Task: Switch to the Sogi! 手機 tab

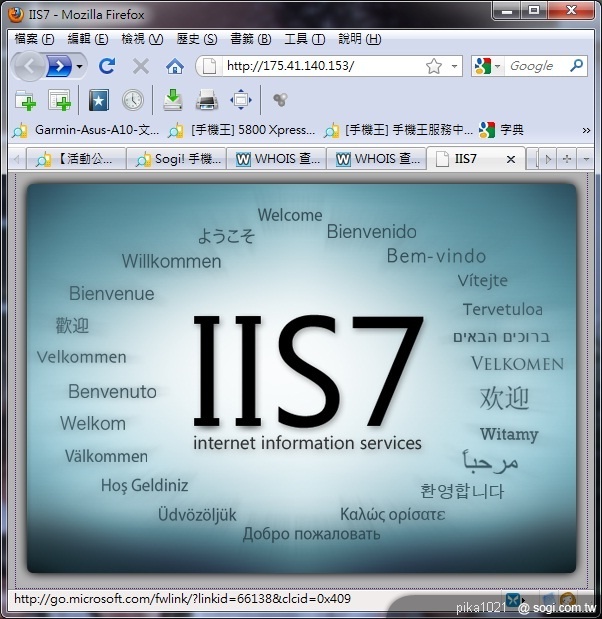Action: (x=176, y=159)
